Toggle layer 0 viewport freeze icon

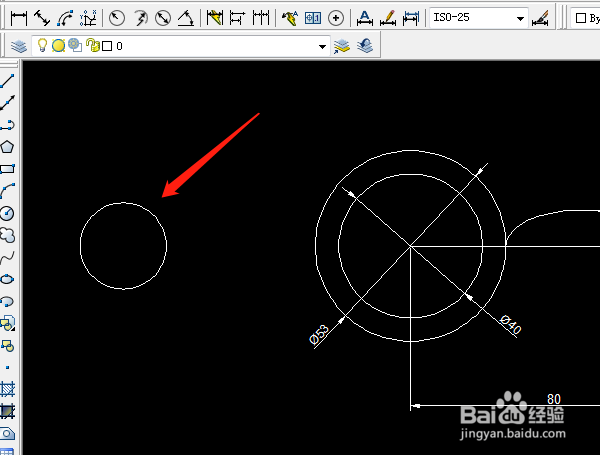(75, 45)
